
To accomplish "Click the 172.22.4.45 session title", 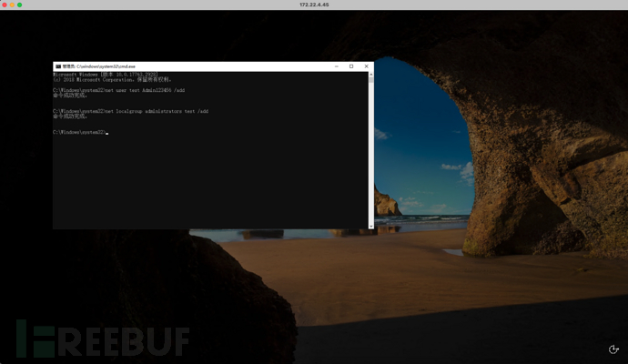I will pyautogui.click(x=313, y=5).
